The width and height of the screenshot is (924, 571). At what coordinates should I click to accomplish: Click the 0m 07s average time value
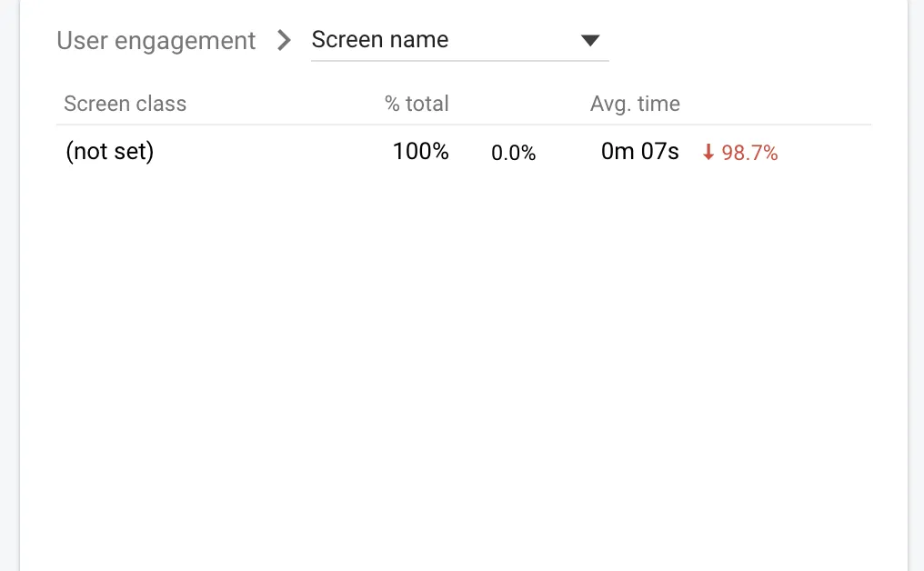point(640,152)
